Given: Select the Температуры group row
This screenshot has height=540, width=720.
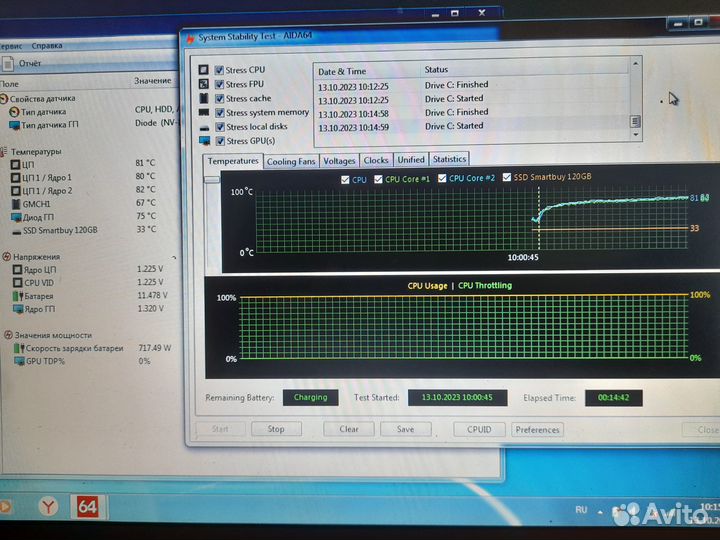Looking at the screenshot, I should (x=36, y=152).
